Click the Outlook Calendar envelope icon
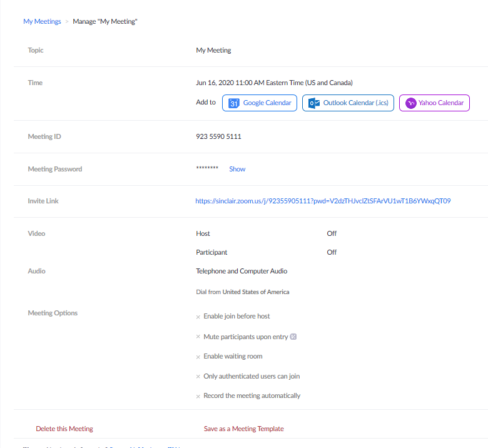This screenshot has width=488, height=448. coord(314,103)
